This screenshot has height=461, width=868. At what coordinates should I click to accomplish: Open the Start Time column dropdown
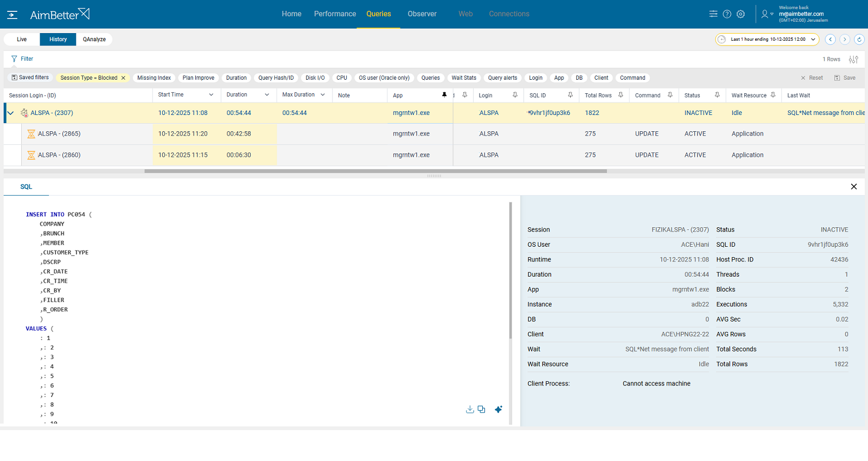tap(211, 95)
